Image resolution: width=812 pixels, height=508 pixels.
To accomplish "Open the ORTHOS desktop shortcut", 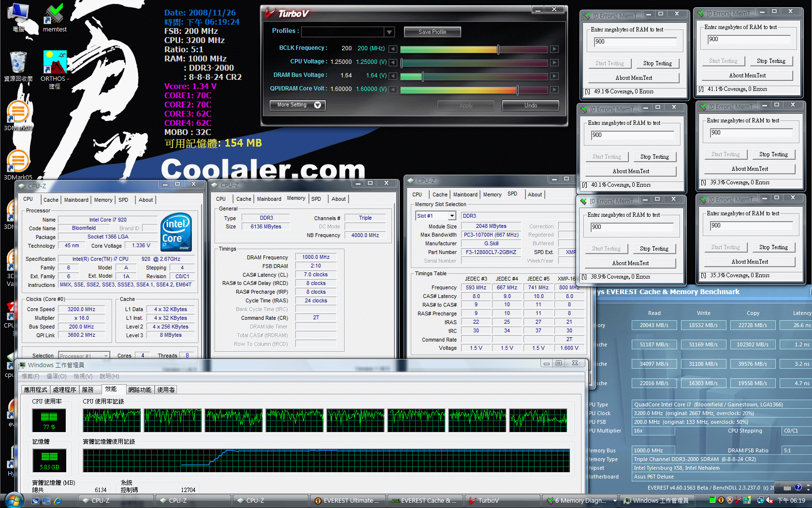I will (x=55, y=70).
